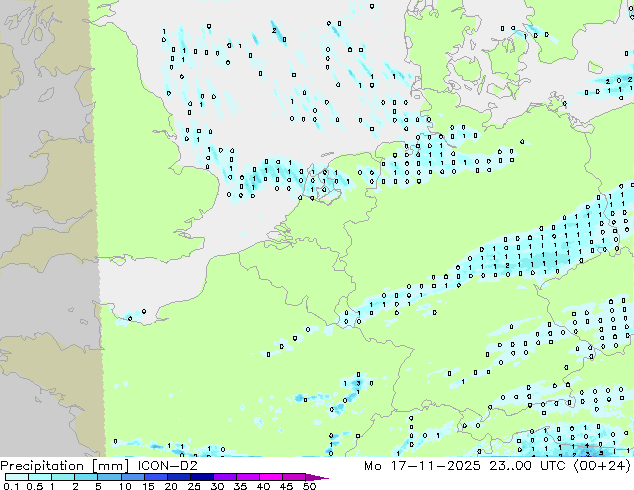634x490 pixels.
Task: Click the '25' legend scale value
Action: [x=194, y=486]
